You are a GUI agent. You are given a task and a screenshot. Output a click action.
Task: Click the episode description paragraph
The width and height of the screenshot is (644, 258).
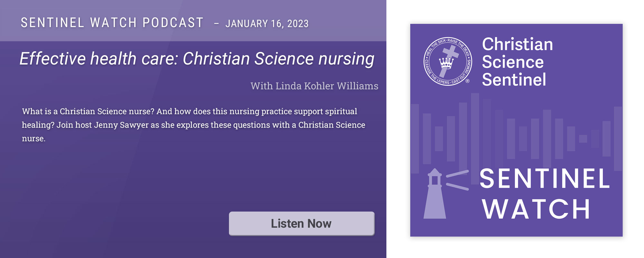194,125
